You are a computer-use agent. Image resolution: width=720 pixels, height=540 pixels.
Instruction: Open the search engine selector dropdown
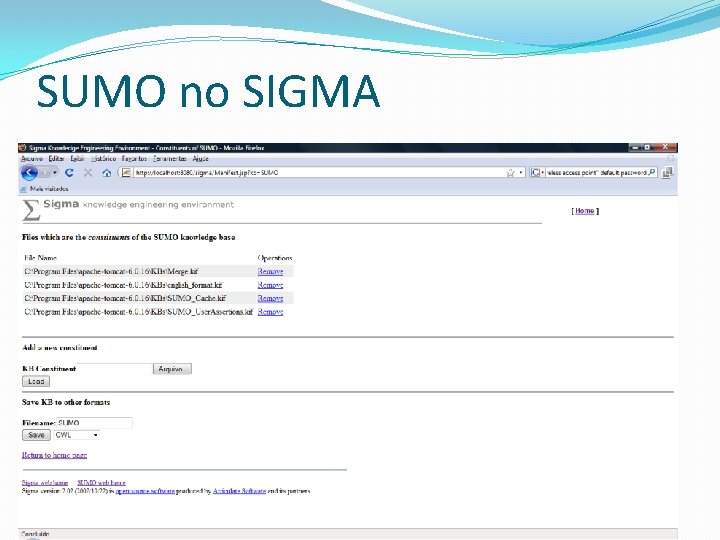[537, 173]
